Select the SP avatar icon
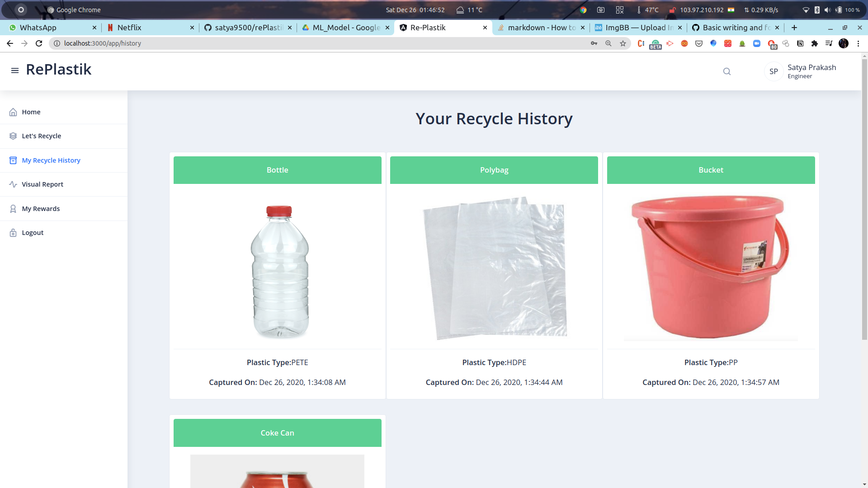This screenshot has height=488, width=868. [774, 71]
